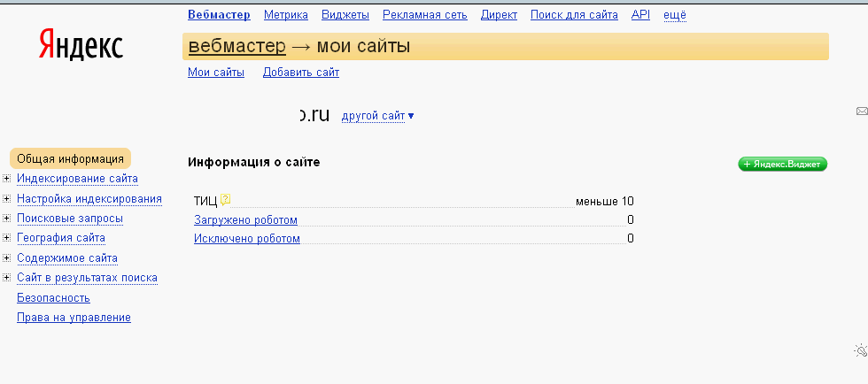Screen dimensions: 868x384
Task: Click the green Яндекс.Виджет button
Action: tap(782, 165)
